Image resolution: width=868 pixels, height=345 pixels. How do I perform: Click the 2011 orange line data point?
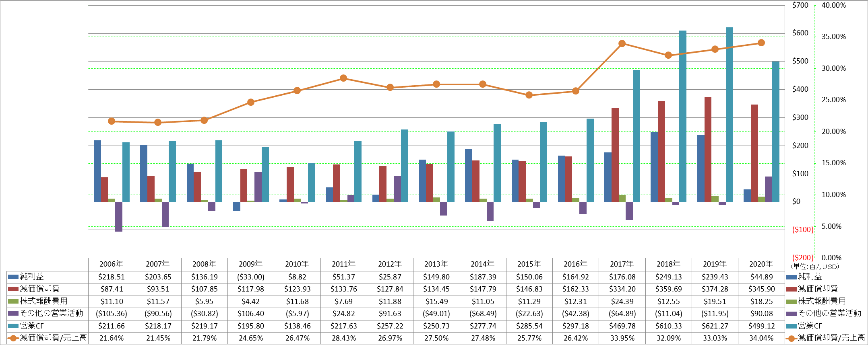[343, 78]
